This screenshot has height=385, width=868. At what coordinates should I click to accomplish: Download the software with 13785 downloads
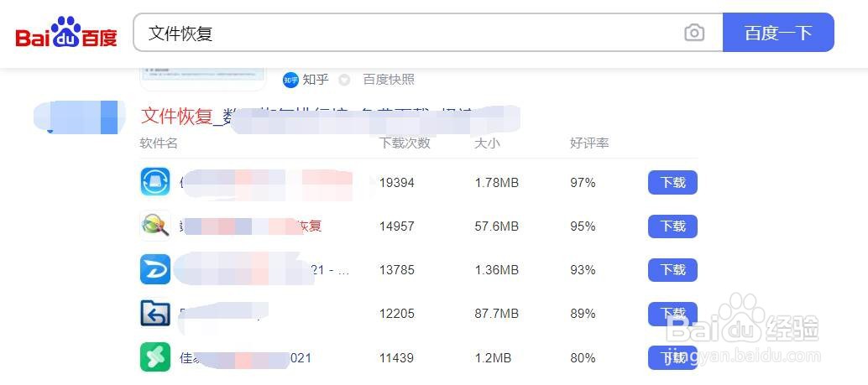(672, 270)
